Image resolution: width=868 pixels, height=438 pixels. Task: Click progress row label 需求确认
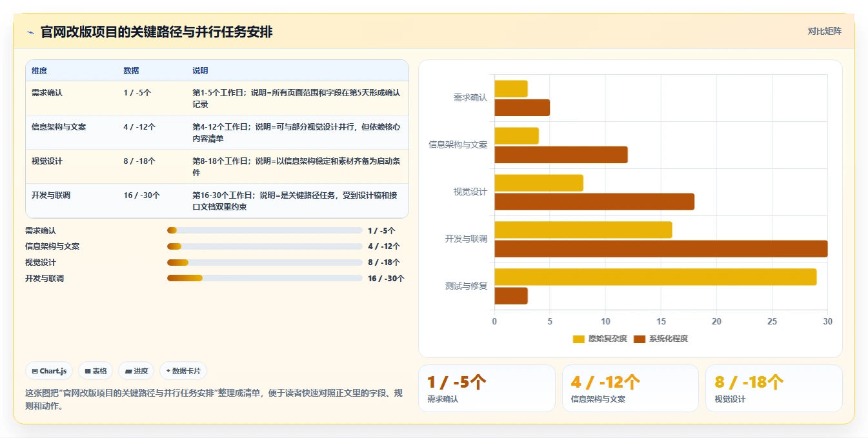41,230
